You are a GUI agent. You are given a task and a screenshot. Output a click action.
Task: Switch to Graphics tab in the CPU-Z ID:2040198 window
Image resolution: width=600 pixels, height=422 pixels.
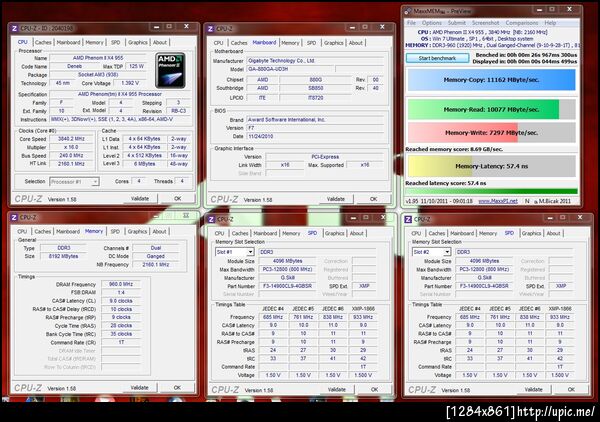pos(138,42)
